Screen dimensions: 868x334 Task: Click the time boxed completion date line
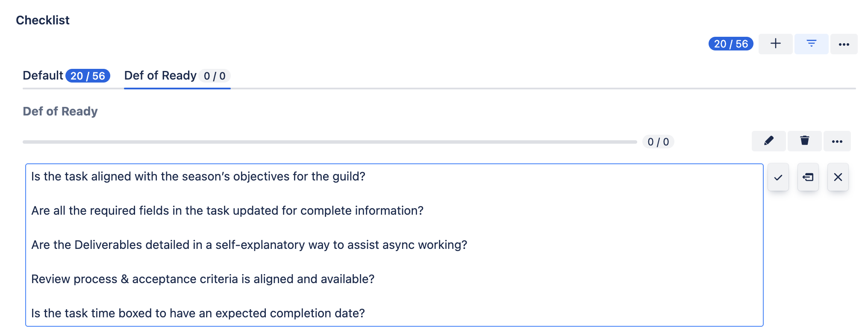coord(198,313)
